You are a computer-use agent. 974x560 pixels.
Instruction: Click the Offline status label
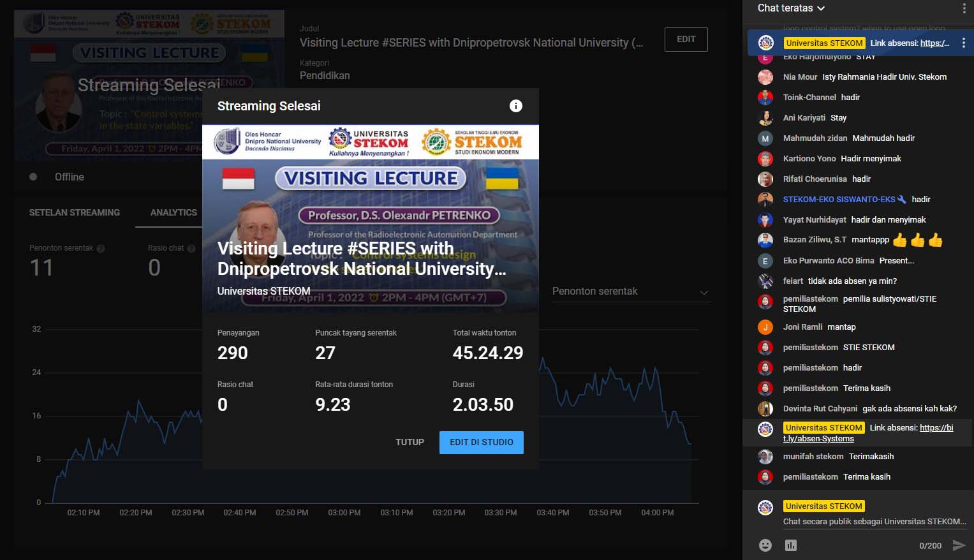[x=70, y=177]
